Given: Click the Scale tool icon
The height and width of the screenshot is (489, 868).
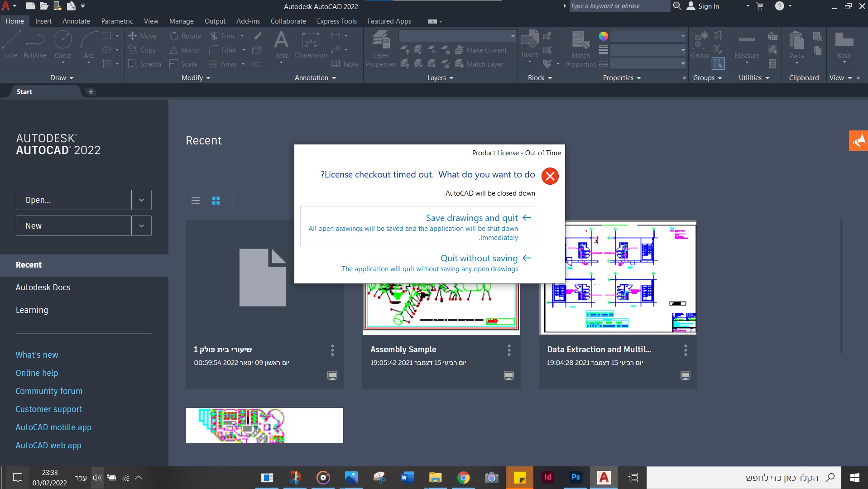Looking at the screenshot, I should pos(174,64).
